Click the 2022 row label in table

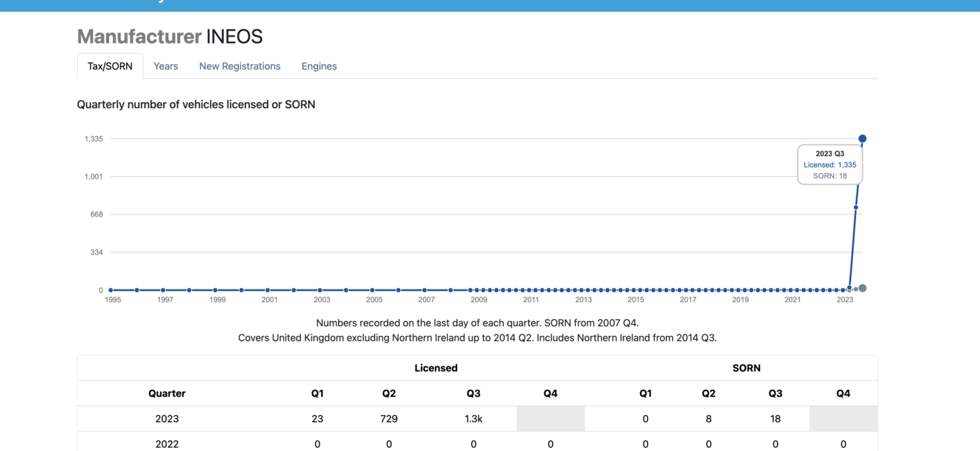pyautogui.click(x=167, y=444)
